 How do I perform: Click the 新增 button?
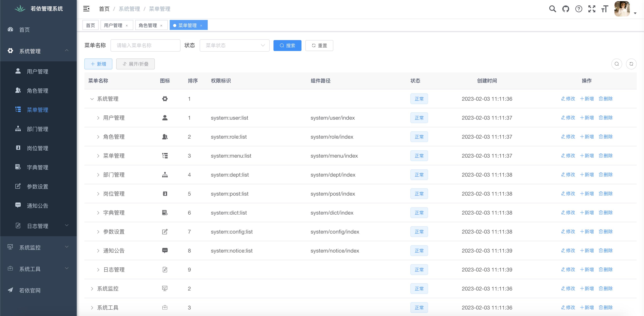point(98,64)
